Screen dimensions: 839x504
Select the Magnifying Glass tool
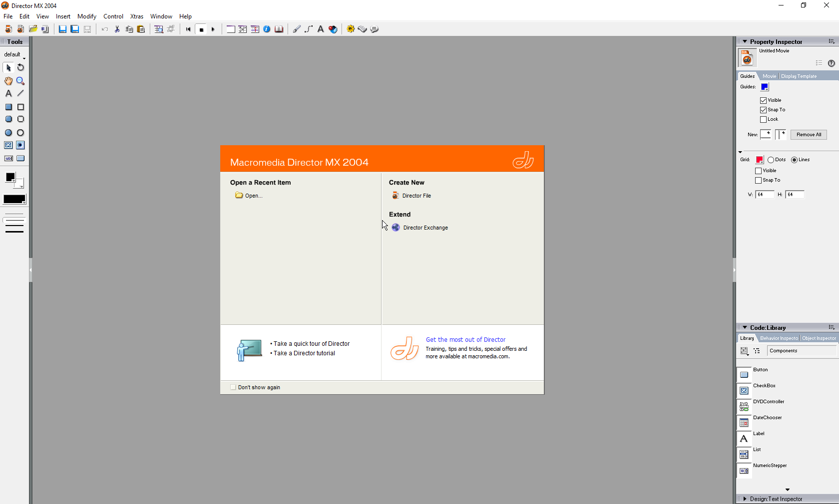20,81
